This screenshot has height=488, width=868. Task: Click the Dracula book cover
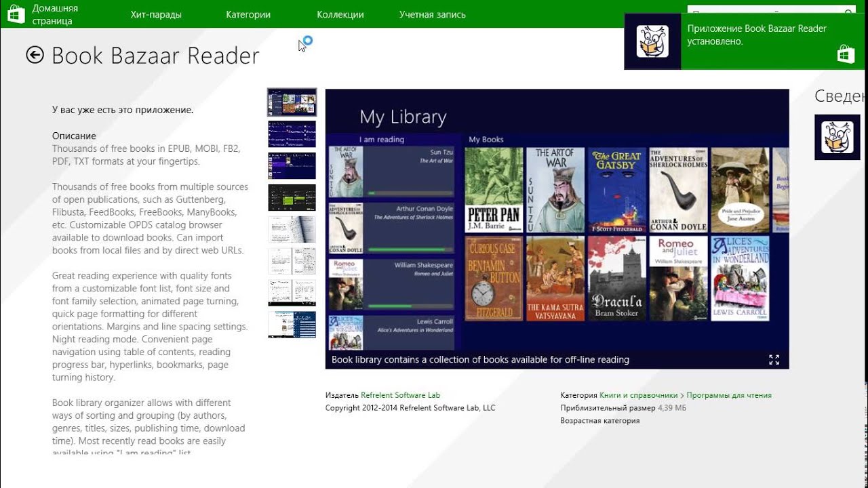pyautogui.click(x=616, y=279)
